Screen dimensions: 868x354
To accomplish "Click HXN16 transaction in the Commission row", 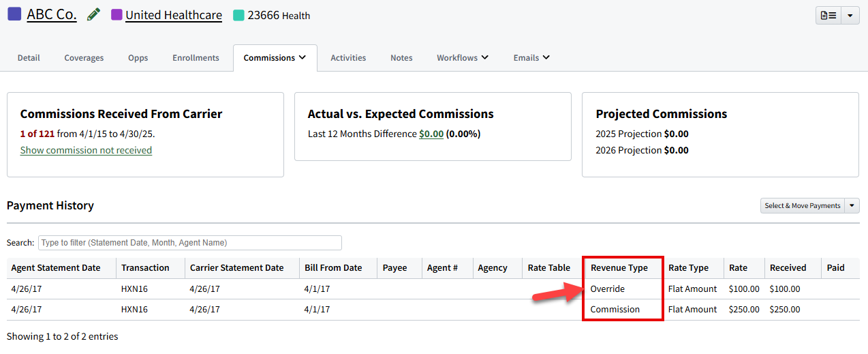I will [x=134, y=310].
